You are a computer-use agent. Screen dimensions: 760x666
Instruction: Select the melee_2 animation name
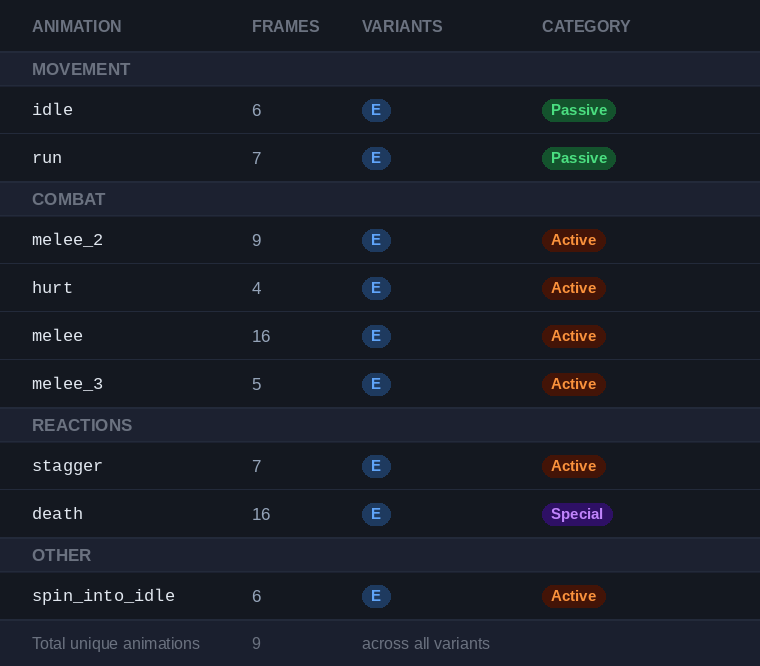pos(67,240)
